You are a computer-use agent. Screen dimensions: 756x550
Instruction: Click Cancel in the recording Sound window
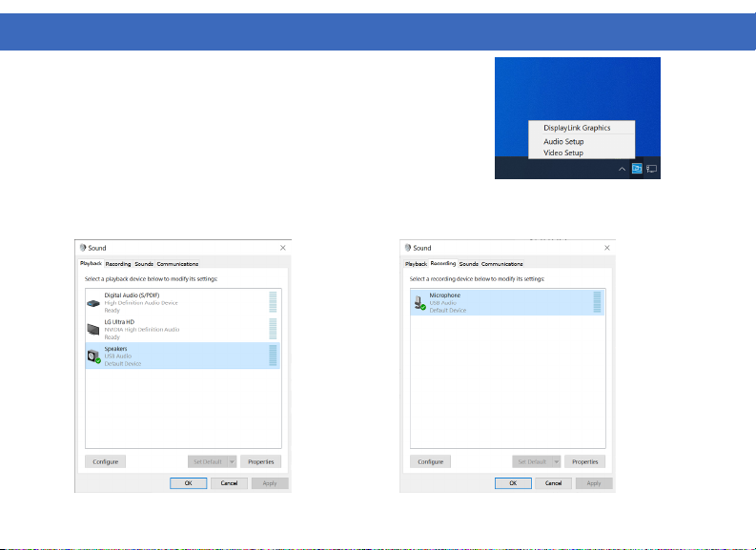pos(553,483)
